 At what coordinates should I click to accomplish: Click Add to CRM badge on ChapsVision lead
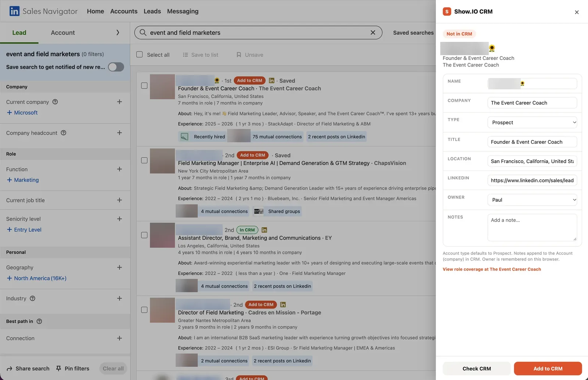(252, 155)
